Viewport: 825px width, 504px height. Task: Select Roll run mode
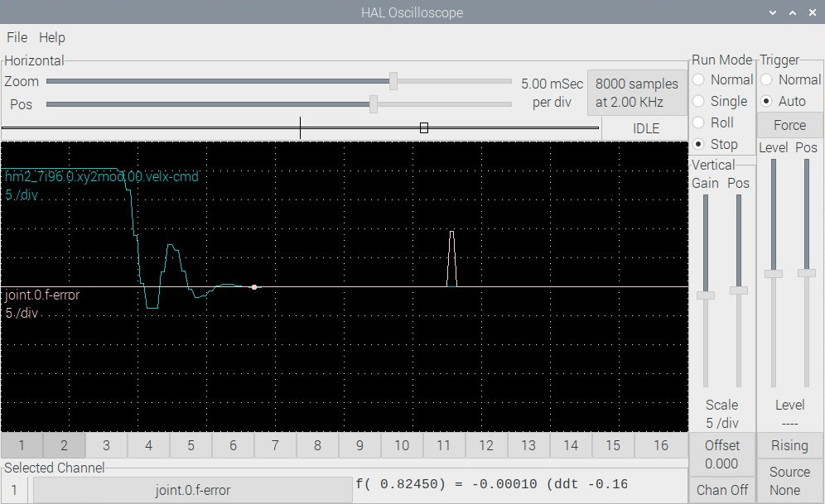tap(713, 122)
